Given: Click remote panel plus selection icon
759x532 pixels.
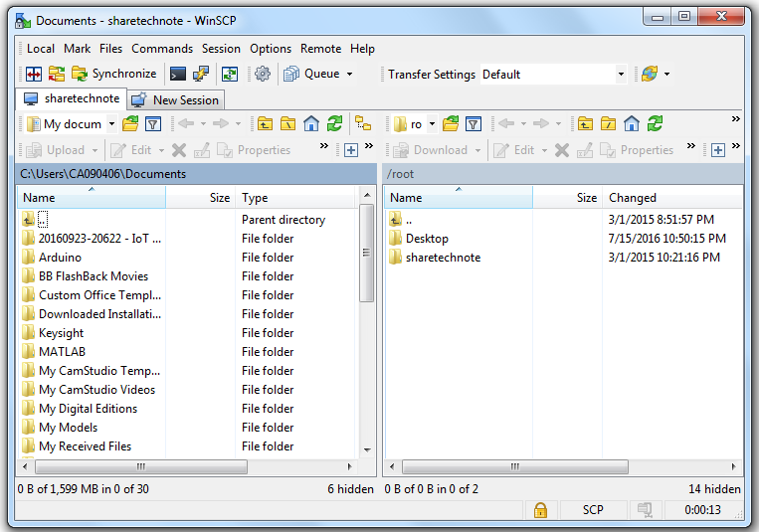Looking at the screenshot, I should tap(718, 150).
